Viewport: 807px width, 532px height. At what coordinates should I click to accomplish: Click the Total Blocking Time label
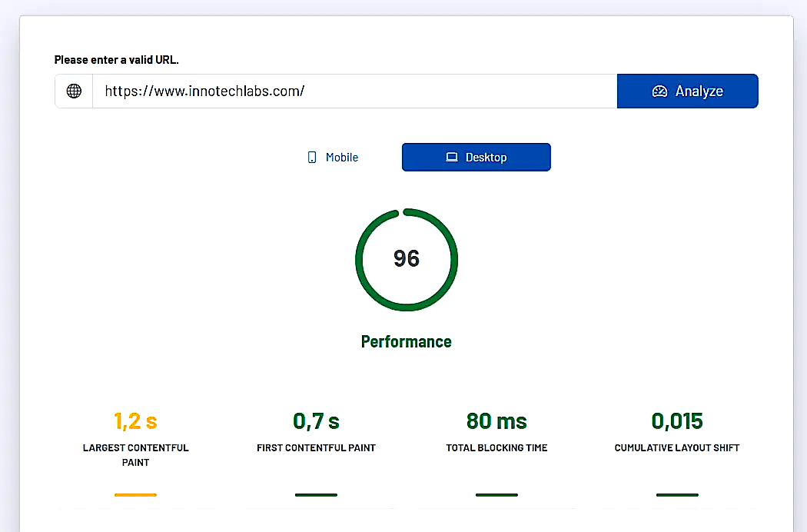coord(496,447)
